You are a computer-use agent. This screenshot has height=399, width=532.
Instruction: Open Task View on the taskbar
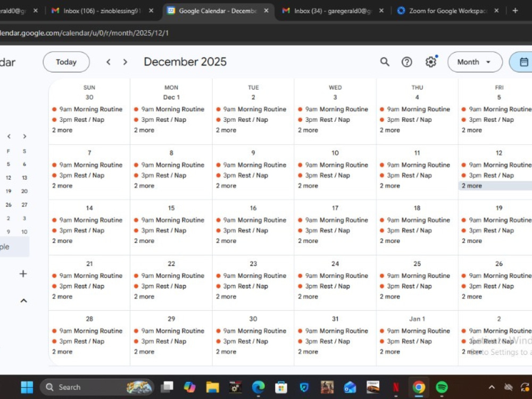click(167, 387)
